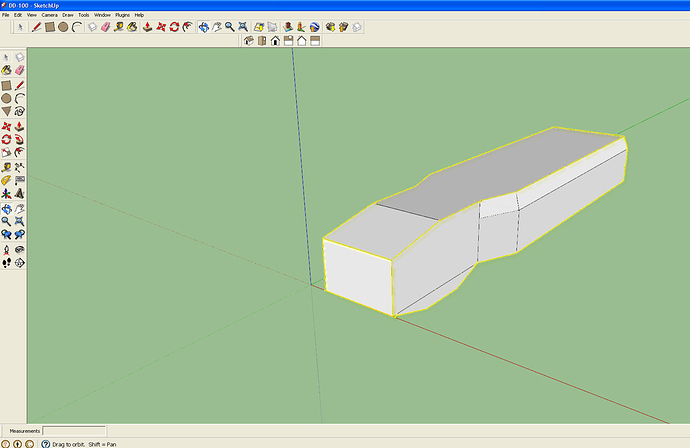Image resolution: width=690 pixels, height=448 pixels.
Task: Choose the Polygon tool in the left toolbar
Action: click(6, 112)
